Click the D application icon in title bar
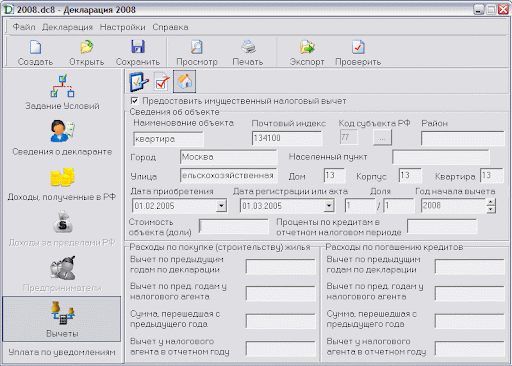 8,9
